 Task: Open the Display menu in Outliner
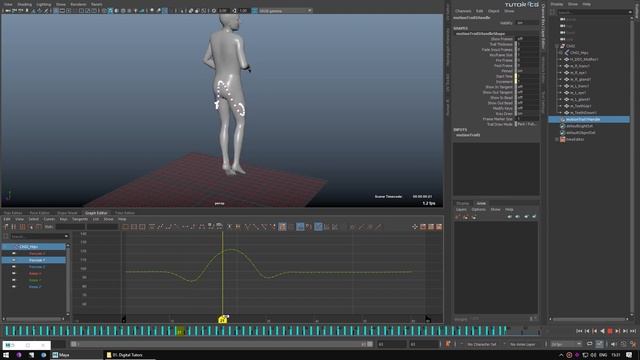click(x=556, y=4)
